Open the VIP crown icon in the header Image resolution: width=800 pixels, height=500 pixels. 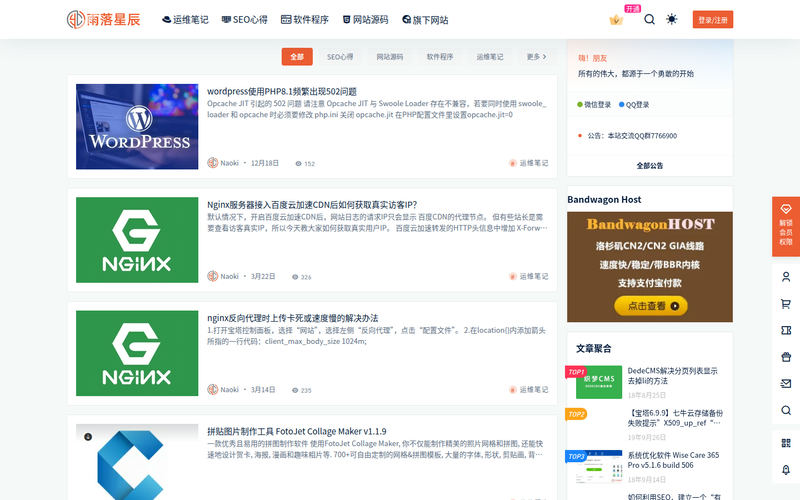[x=616, y=20]
